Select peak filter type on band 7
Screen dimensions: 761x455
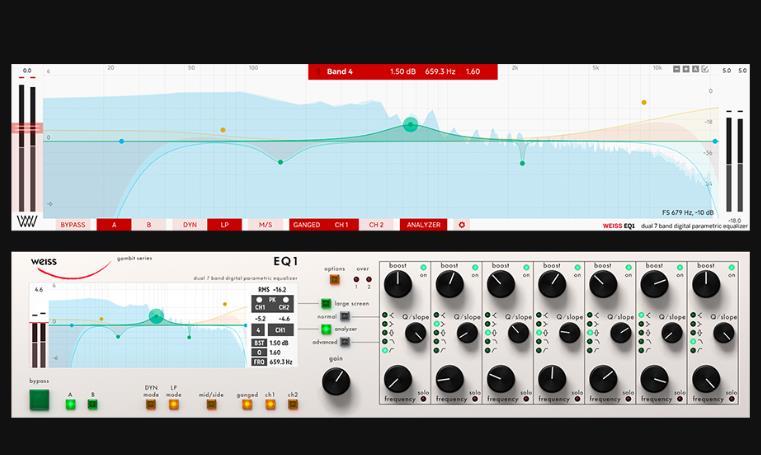click(x=693, y=333)
